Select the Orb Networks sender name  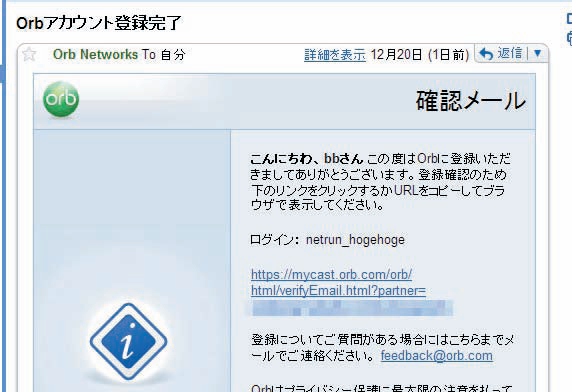95,55
